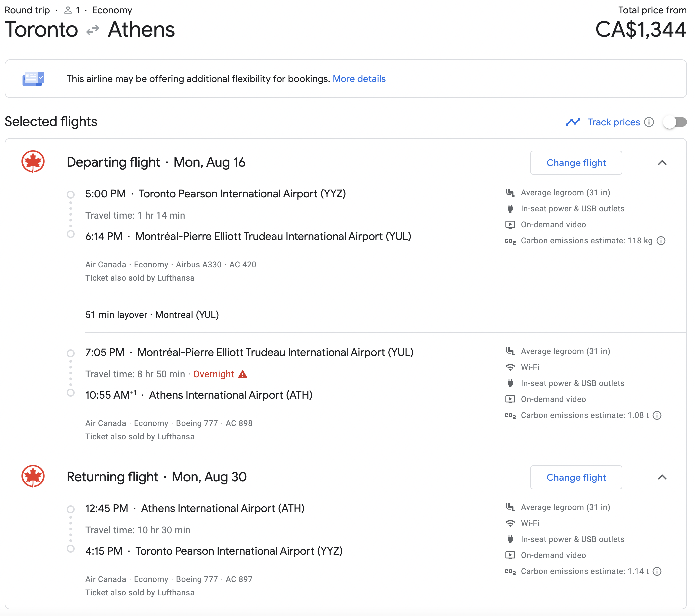The image size is (695, 616).
Task: Click info icon beside 1.08 t emissions
Action: coord(657,415)
